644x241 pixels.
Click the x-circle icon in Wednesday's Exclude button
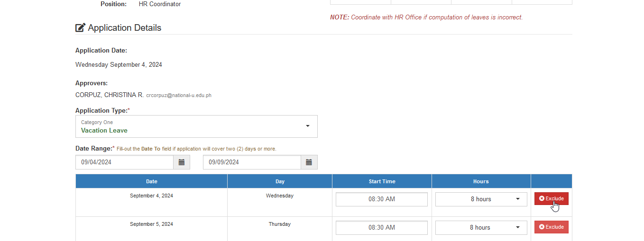coord(542,199)
